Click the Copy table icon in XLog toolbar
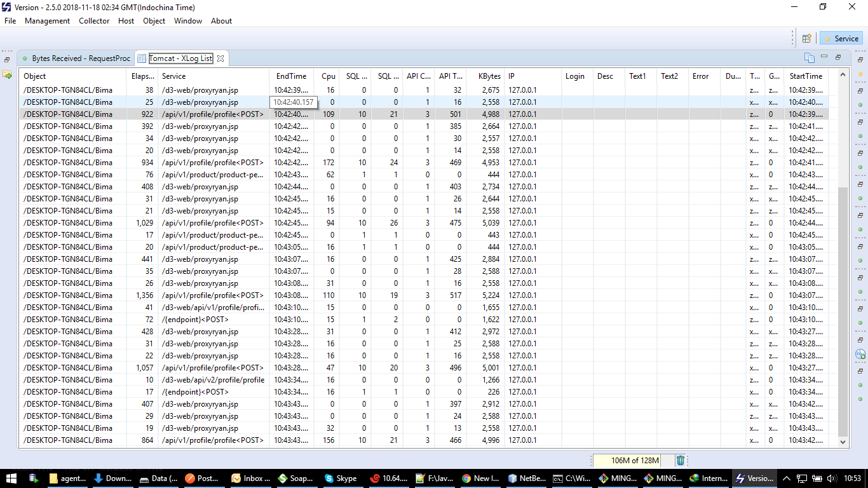The height and width of the screenshot is (488, 868). (810, 57)
